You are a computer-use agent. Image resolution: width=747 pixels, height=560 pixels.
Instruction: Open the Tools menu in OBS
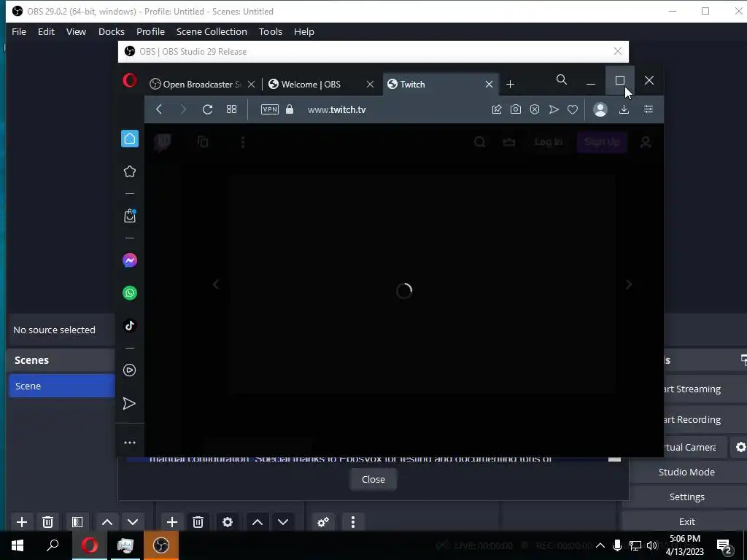(x=271, y=31)
